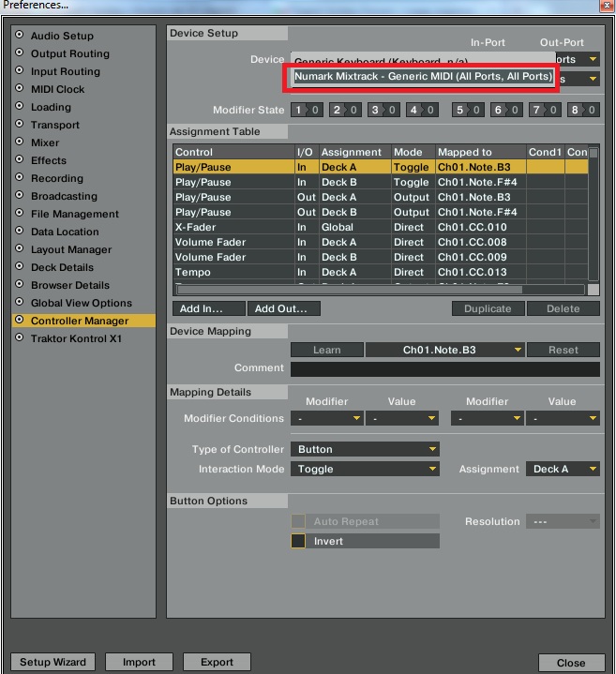616x674 pixels.
Task: Select Data Location in sidebar
Action: click(x=65, y=232)
